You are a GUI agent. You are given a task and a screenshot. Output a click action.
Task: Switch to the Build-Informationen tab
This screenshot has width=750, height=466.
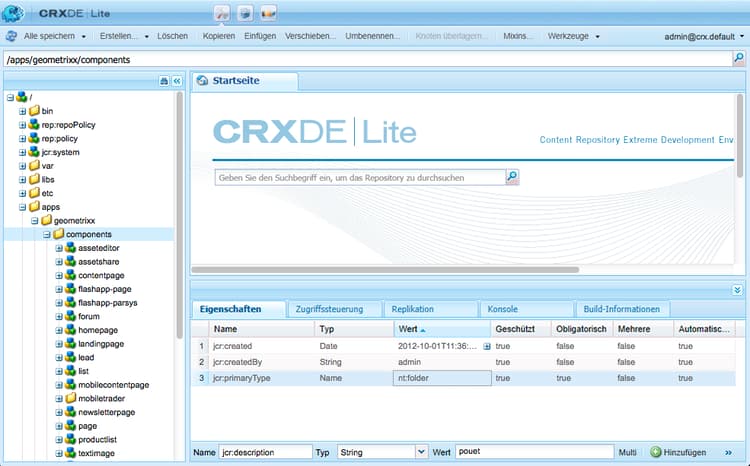[x=621, y=309]
